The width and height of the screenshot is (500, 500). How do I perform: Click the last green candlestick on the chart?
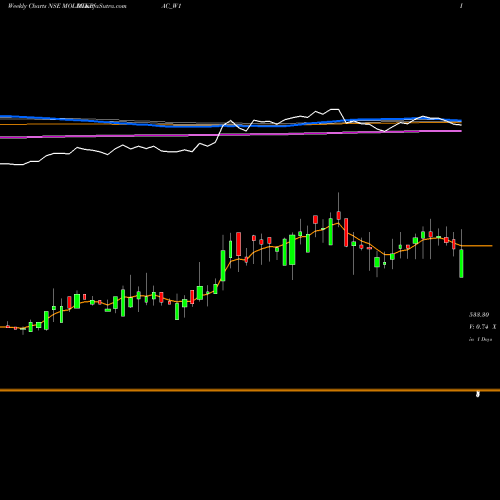461,263
